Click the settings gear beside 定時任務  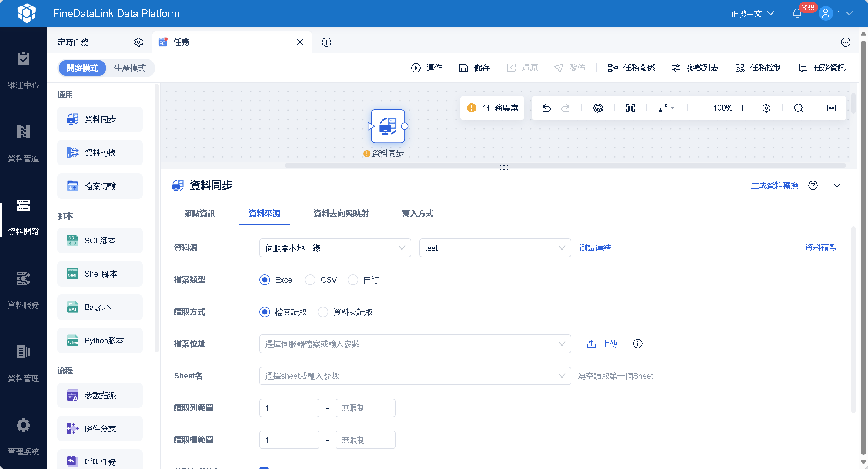tap(139, 42)
